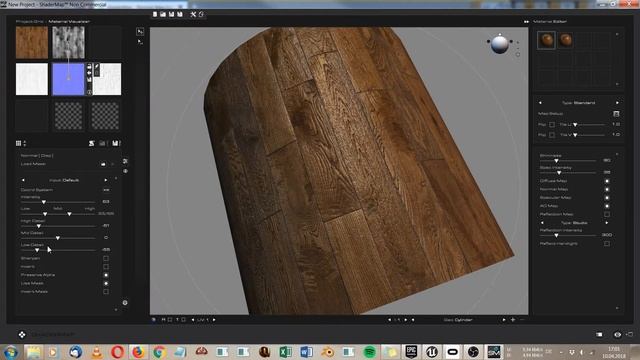640x360 pixels.
Task: Create a new project via toolbar
Action: [x=155, y=14]
